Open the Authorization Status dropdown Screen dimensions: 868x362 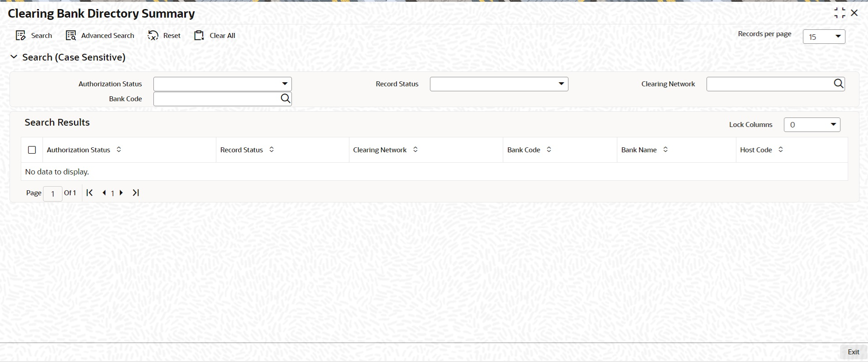point(222,84)
